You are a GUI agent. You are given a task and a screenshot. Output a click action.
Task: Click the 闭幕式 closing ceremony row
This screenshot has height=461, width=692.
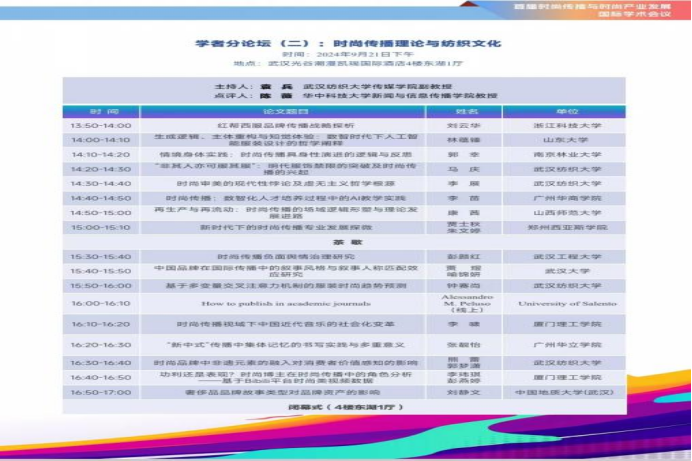[347, 407]
